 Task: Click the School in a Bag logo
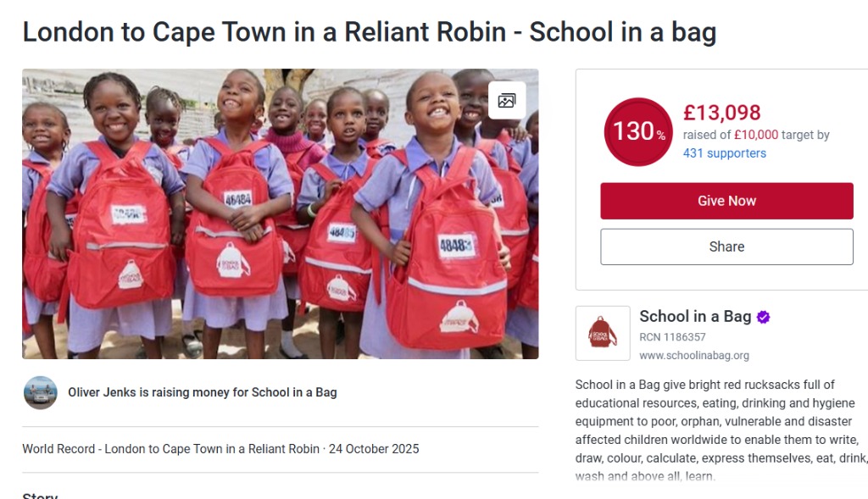click(x=603, y=333)
